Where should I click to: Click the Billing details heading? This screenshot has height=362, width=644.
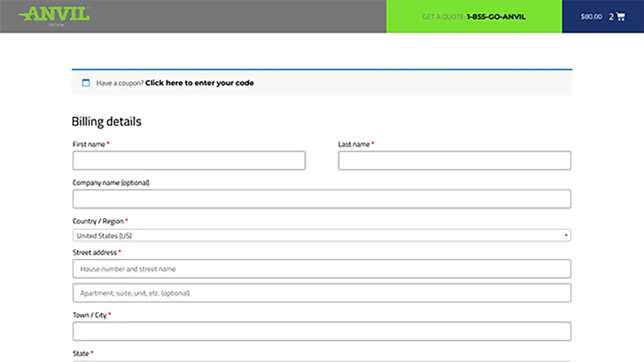point(107,122)
